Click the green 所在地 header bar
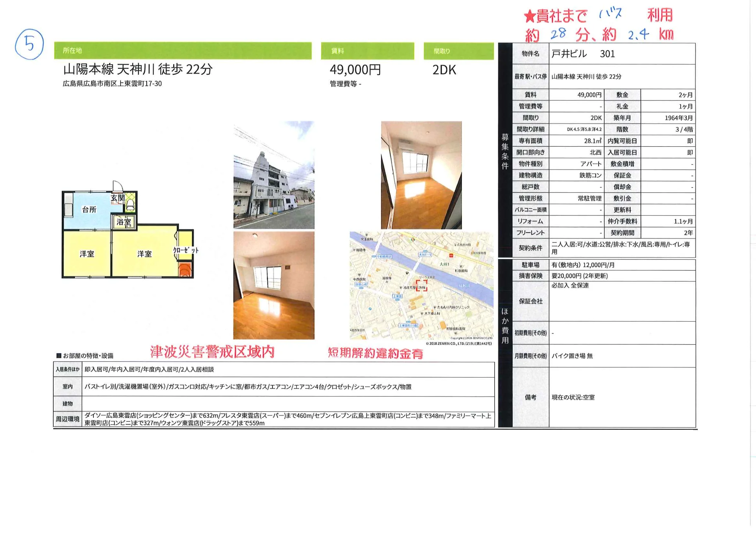Viewport: 756px width, 535px height. tap(183, 51)
